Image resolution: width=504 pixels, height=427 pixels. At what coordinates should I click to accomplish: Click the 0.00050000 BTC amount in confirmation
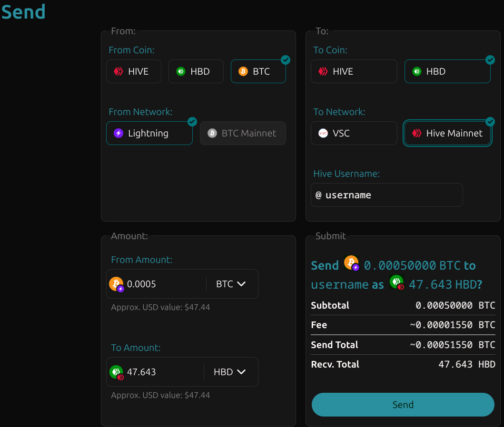click(412, 265)
